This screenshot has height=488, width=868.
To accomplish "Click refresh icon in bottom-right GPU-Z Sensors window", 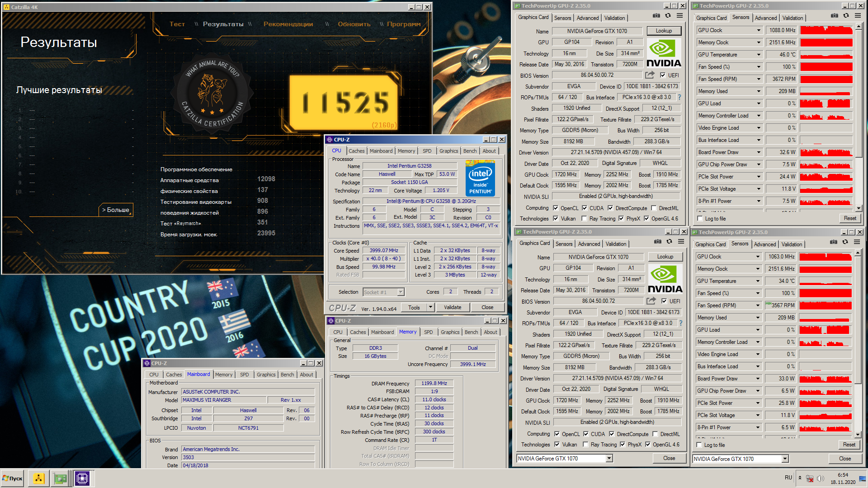I will click(845, 242).
